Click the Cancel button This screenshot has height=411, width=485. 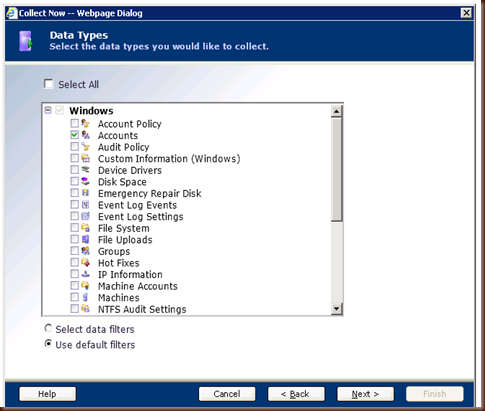[x=227, y=394]
